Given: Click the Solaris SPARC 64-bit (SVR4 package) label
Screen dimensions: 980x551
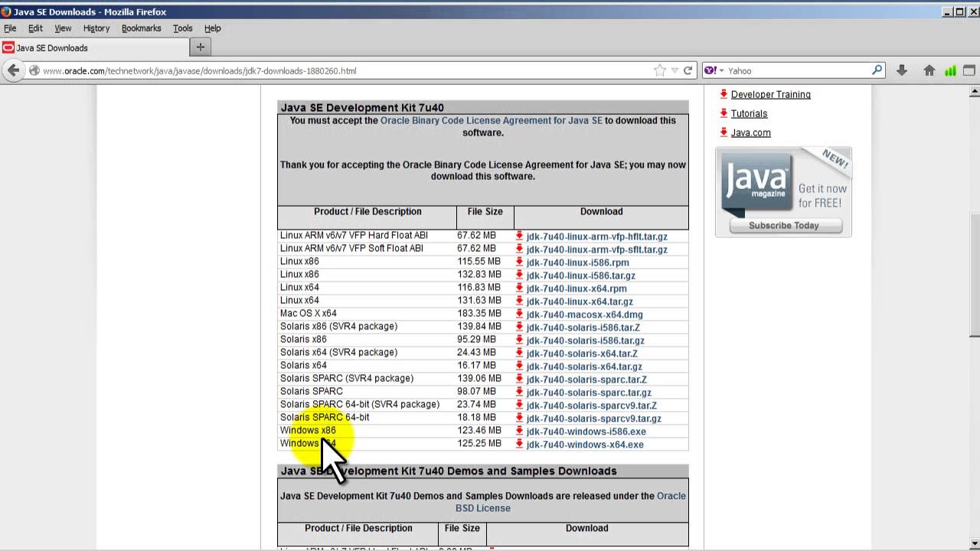Looking at the screenshot, I should coord(360,404).
